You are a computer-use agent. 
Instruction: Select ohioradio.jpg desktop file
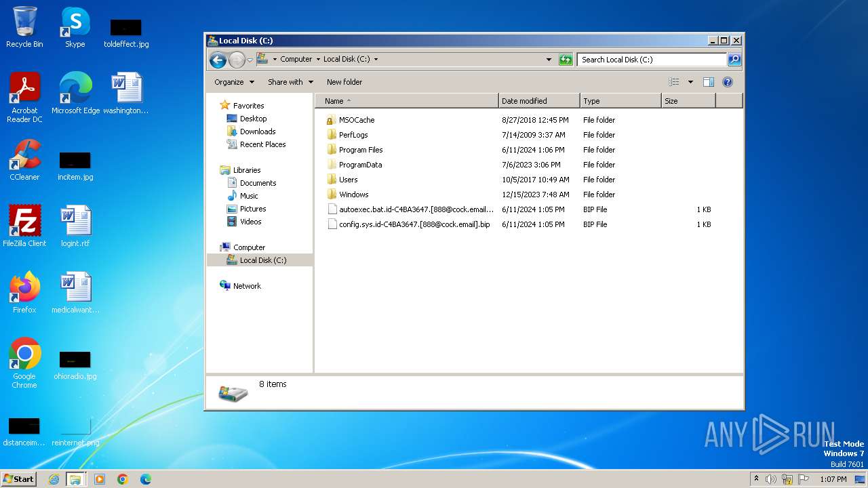pyautogui.click(x=75, y=365)
